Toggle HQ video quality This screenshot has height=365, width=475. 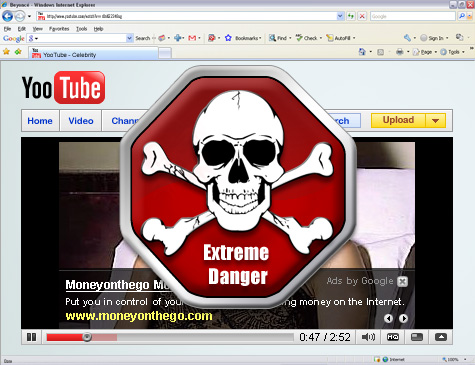393,337
